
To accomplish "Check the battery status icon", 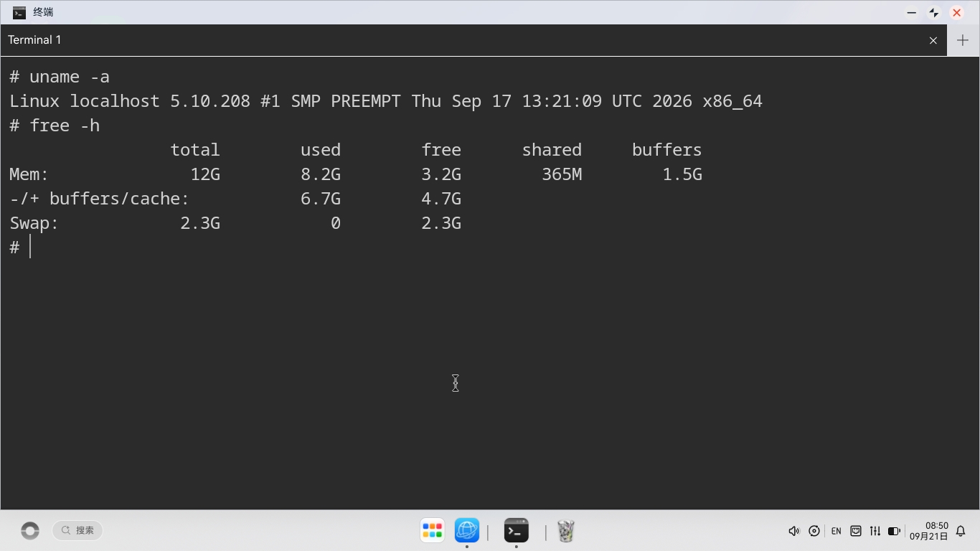I will (894, 531).
